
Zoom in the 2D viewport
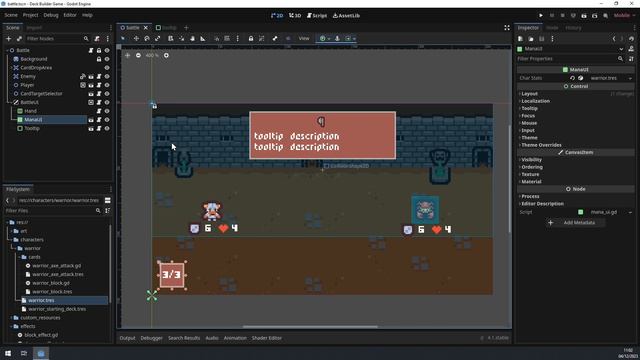(166, 55)
